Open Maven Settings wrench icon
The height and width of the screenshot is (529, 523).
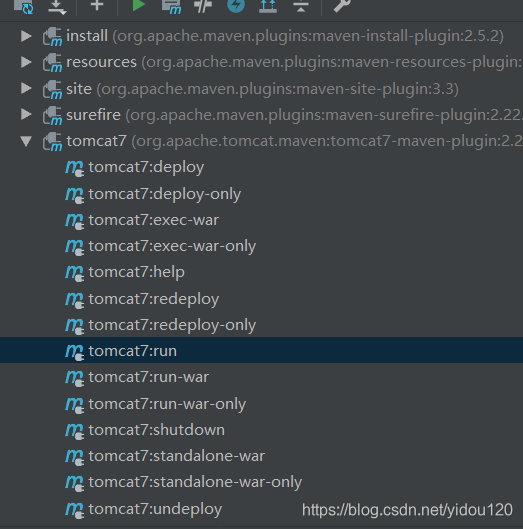[x=342, y=5]
